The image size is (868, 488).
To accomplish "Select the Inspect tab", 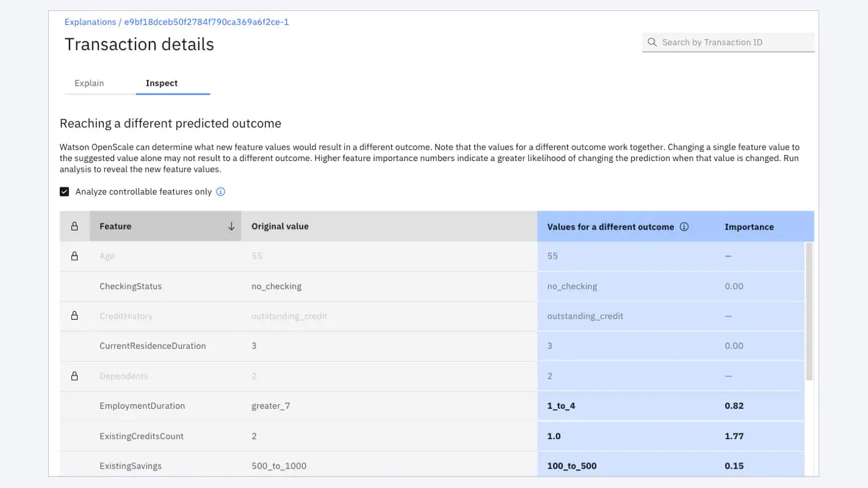I will (x=161, y=83).
